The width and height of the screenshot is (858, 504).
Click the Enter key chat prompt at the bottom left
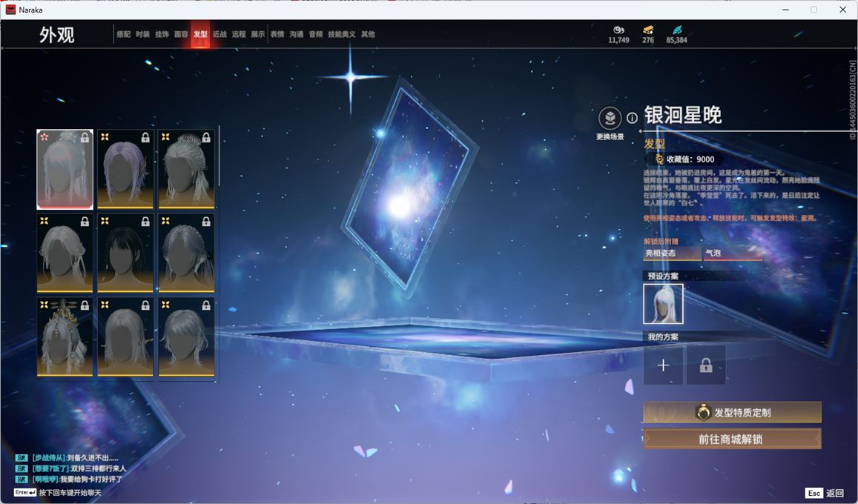click(x=57, y=493)
